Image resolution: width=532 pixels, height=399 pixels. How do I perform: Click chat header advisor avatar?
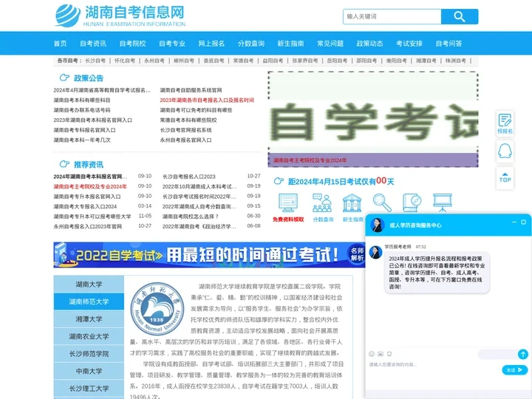point(377,225)
